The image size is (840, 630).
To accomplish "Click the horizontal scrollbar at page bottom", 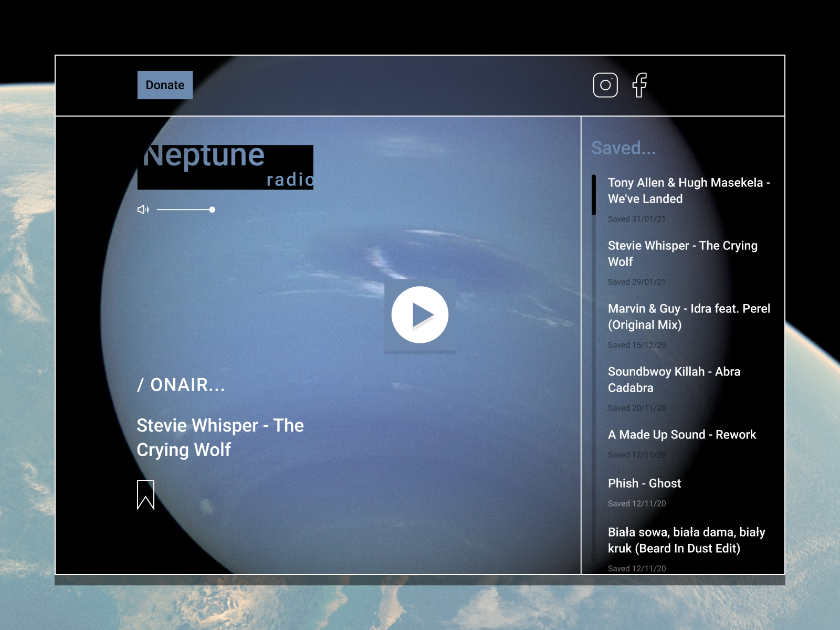I will point(420,581).
